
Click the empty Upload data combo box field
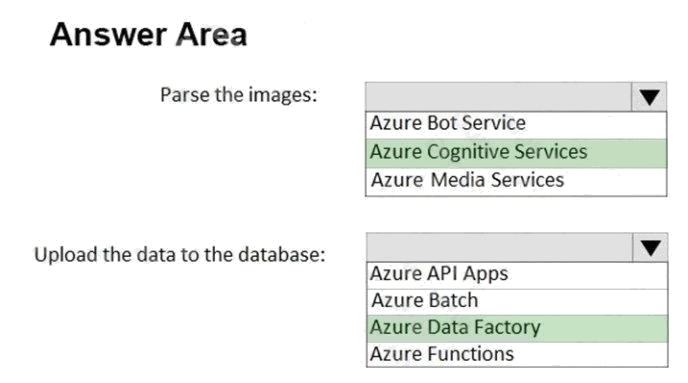coord(500,247)
